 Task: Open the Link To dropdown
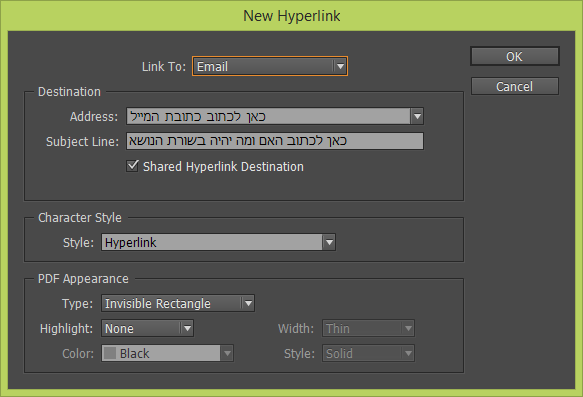270,66
